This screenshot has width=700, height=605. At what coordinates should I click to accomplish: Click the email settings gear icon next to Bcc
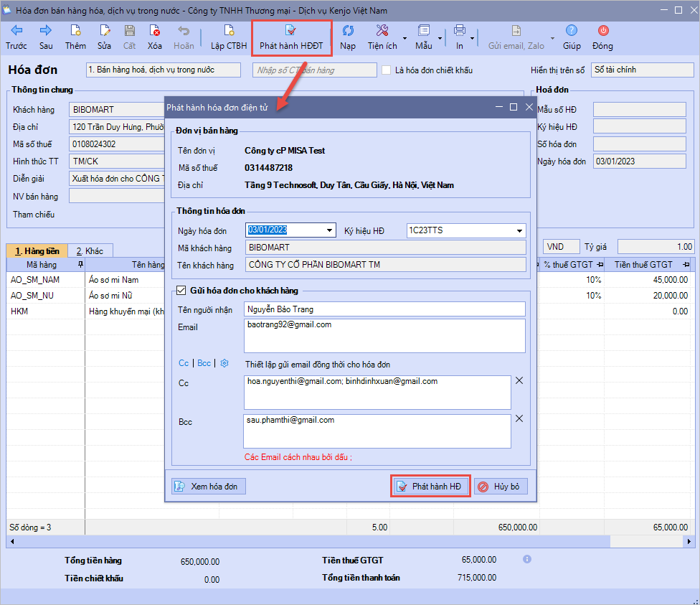coord(224,363)
